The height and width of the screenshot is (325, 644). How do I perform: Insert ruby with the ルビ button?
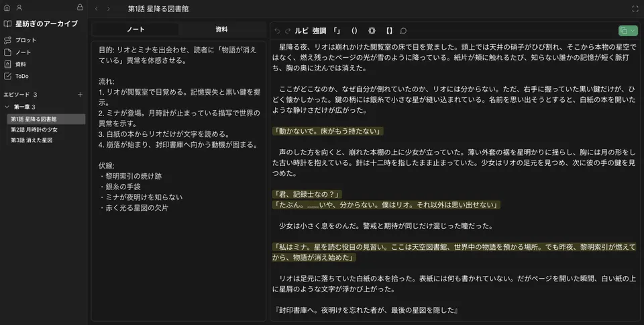coord(301,31)
